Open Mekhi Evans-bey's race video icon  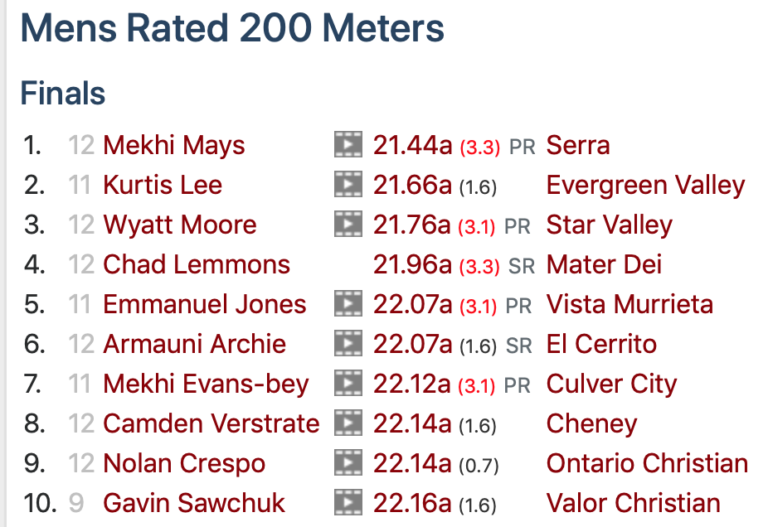(348, 384)
